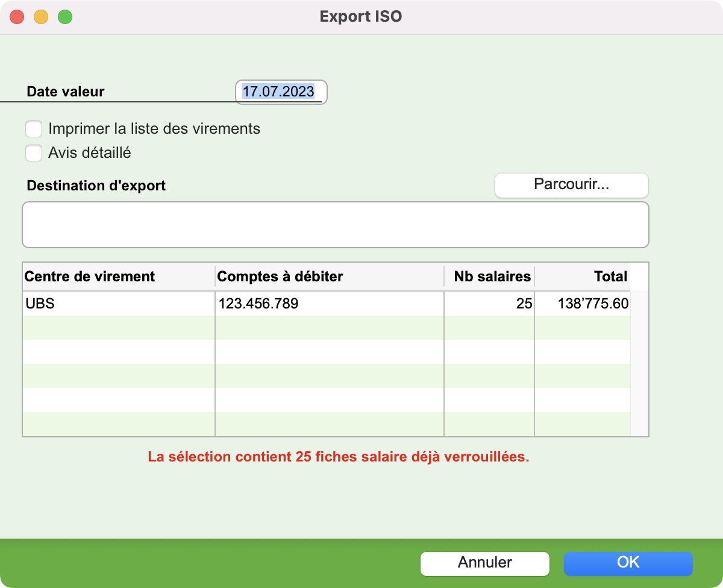The height and width of the screenshot is (588, 723).
Task: Minimize the Export ISO window
Action: coord(41,17)
